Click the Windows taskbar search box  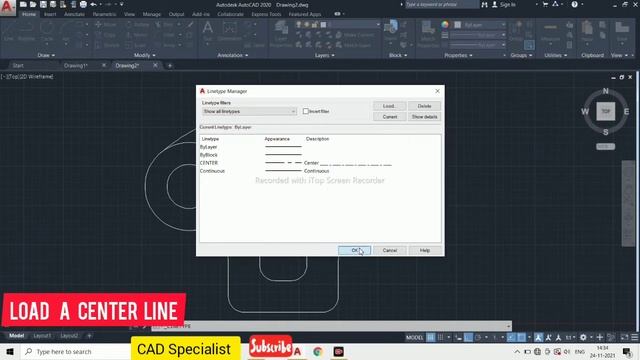point(76,351)
